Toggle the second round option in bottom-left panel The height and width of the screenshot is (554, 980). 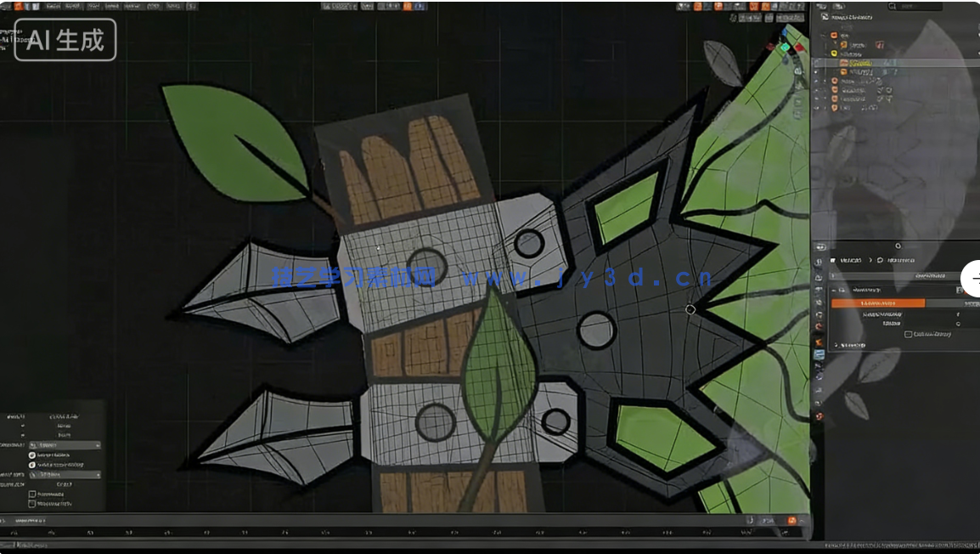33,465
